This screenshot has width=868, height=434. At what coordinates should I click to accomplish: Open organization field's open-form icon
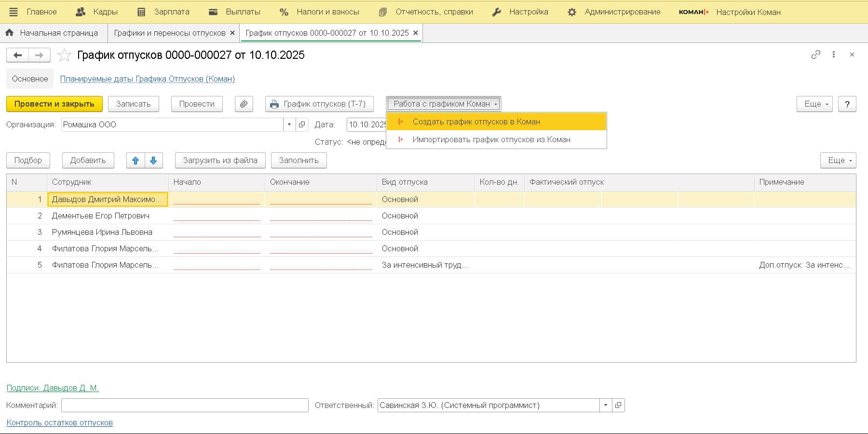(302, 124)
